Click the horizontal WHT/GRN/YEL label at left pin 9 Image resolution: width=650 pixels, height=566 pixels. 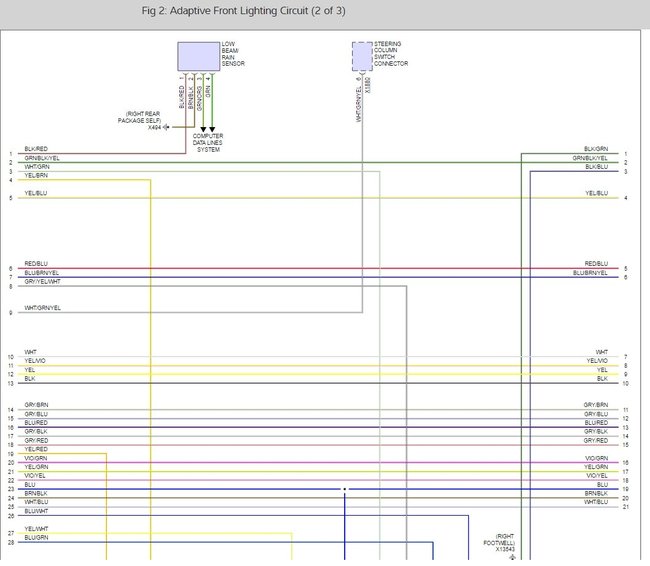42,308
